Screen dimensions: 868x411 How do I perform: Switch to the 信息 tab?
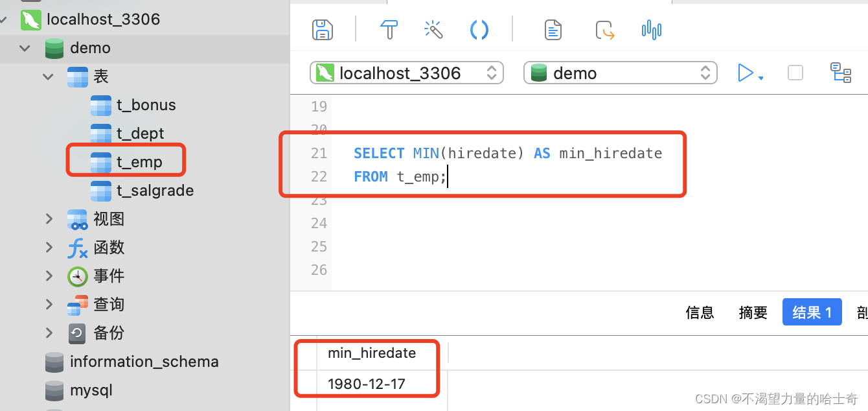[700, 312]
